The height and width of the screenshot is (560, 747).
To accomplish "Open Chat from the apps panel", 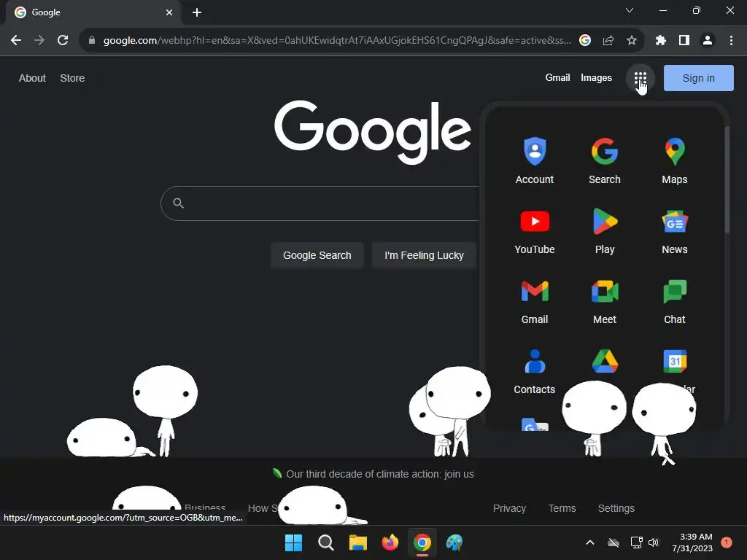I will pos(675,301).
